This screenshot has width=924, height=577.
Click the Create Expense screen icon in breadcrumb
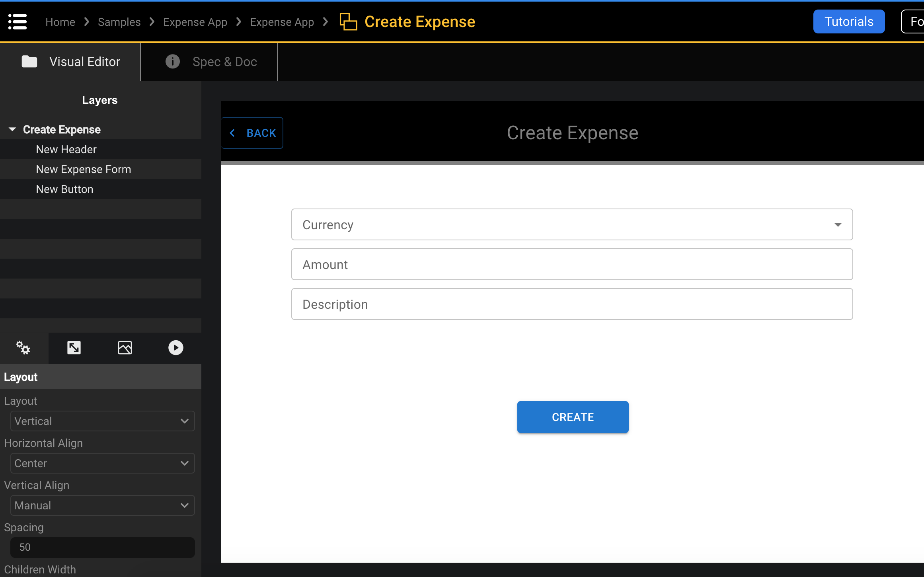348,21
